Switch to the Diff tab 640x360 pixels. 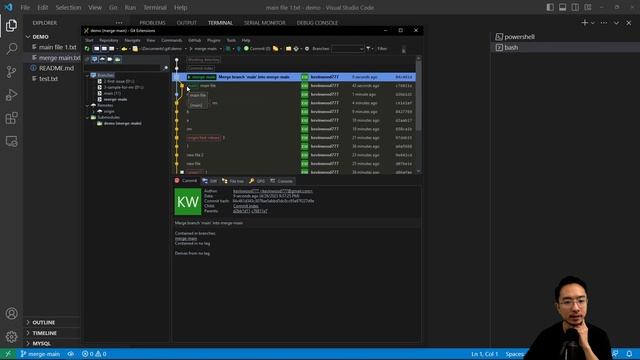coord(209,181)
